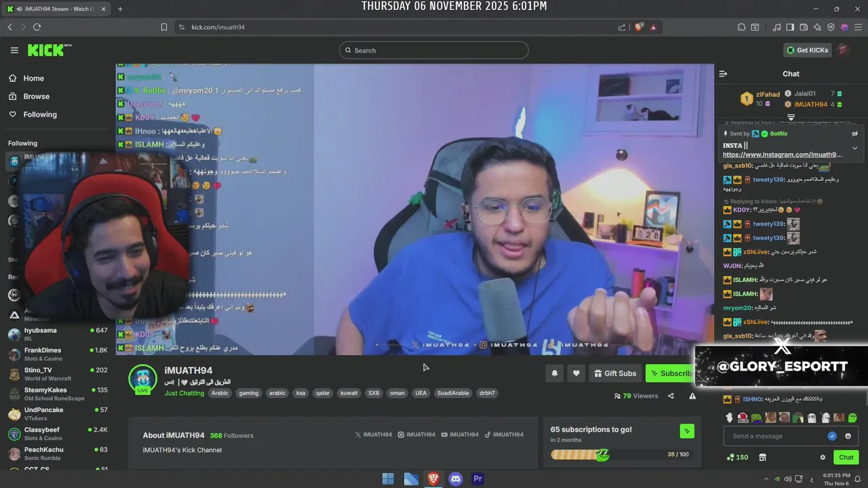Click the Get KICKs button

pyautogui.click(x=807, y=50)
